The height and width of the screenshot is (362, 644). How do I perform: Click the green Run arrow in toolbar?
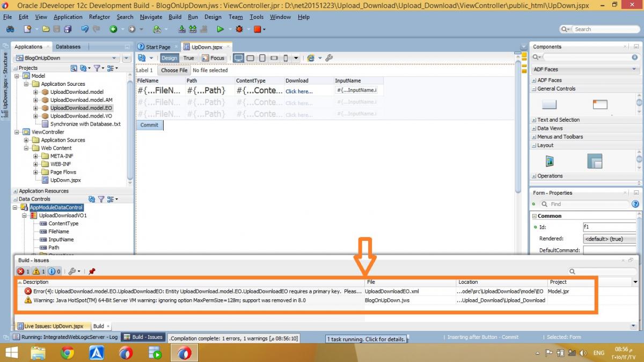click(220, 29)
